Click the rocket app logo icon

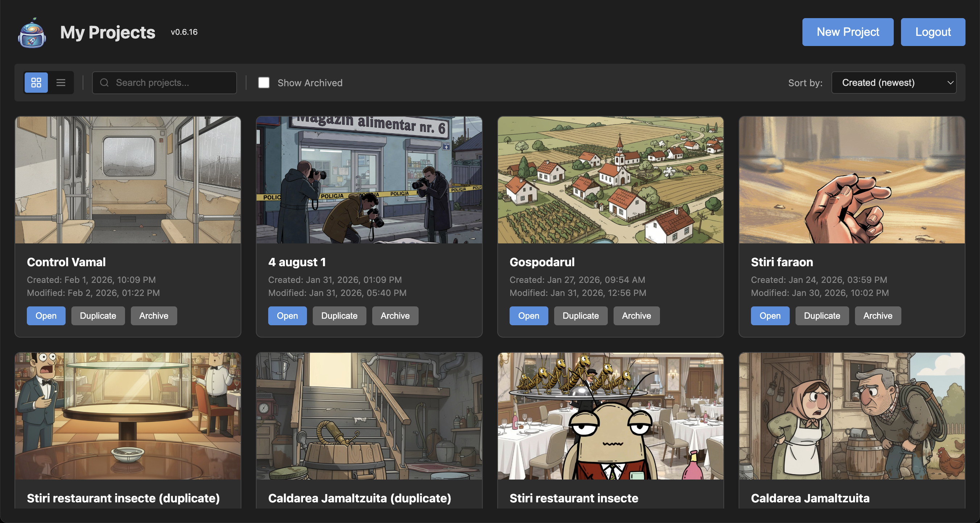pos(32,33)
